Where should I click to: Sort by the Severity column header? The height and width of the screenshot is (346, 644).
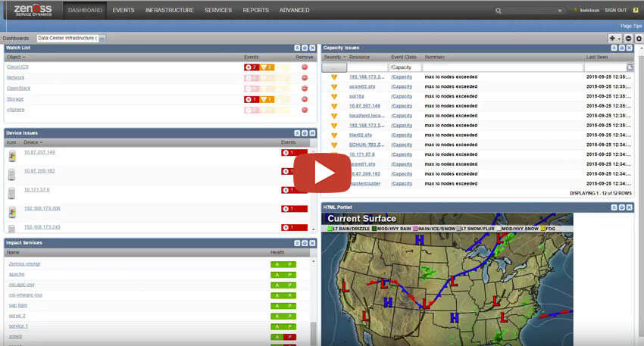click(333, 57)
